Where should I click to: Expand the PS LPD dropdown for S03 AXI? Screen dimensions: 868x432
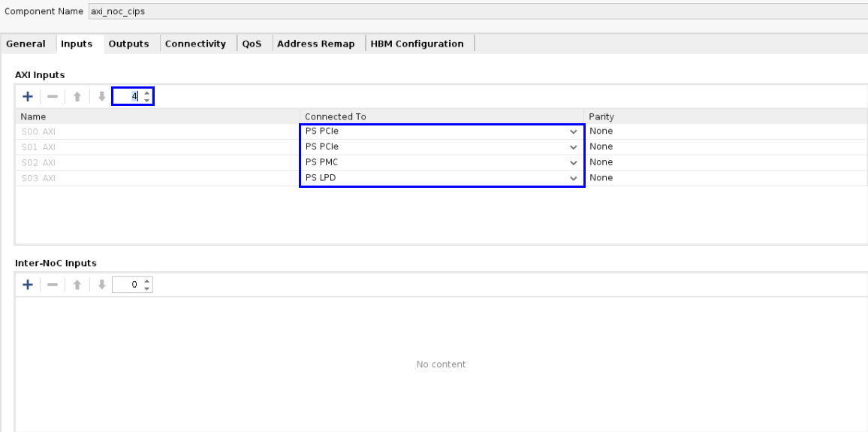pyautogui.click(x=574, y=179)
